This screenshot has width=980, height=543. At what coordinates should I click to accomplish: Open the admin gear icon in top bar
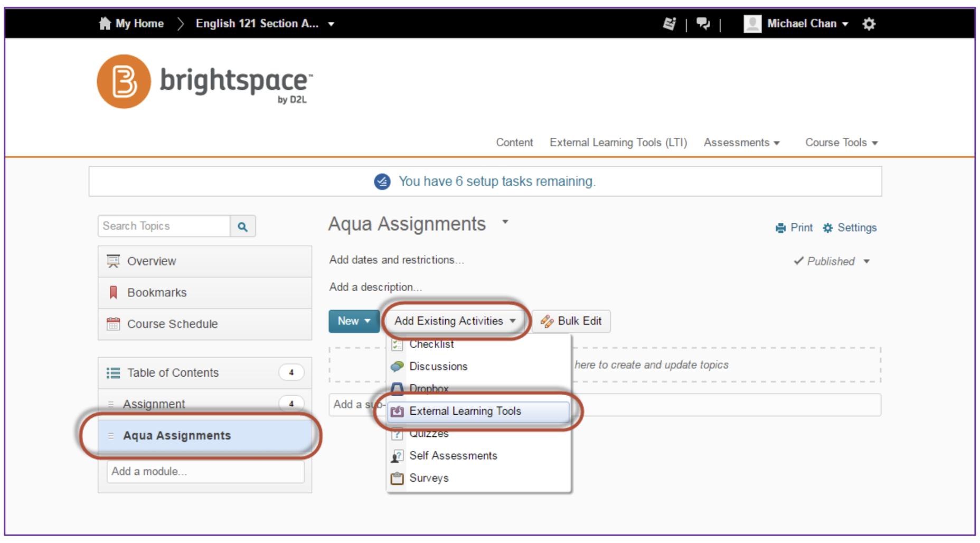click(869, 24)
